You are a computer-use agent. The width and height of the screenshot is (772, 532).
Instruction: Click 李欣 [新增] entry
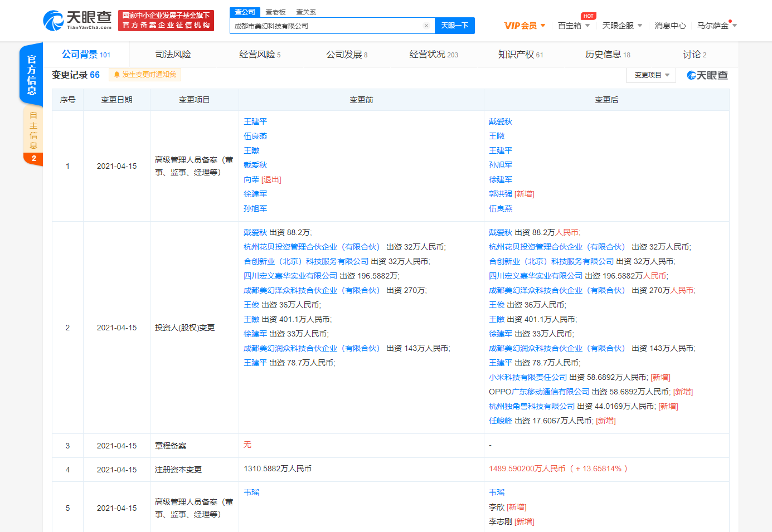[x=507, y=507]
